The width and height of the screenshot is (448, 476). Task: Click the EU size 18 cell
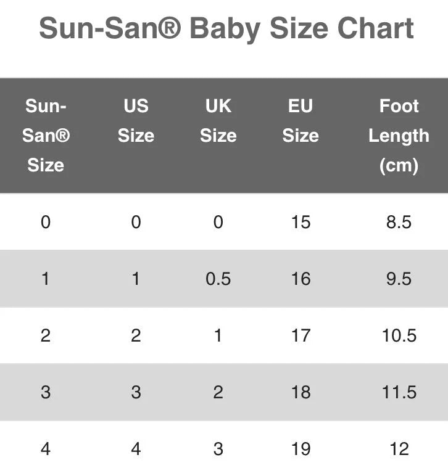click(301, 392)
